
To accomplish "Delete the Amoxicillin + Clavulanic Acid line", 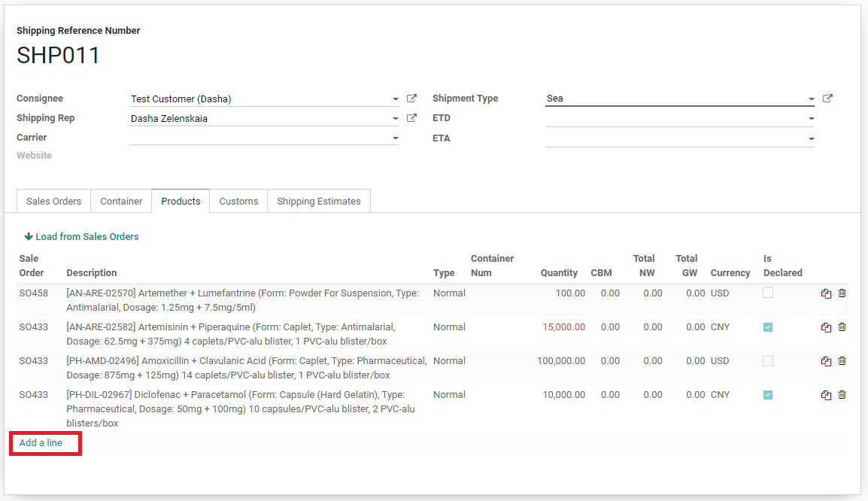I will point(842,360).
